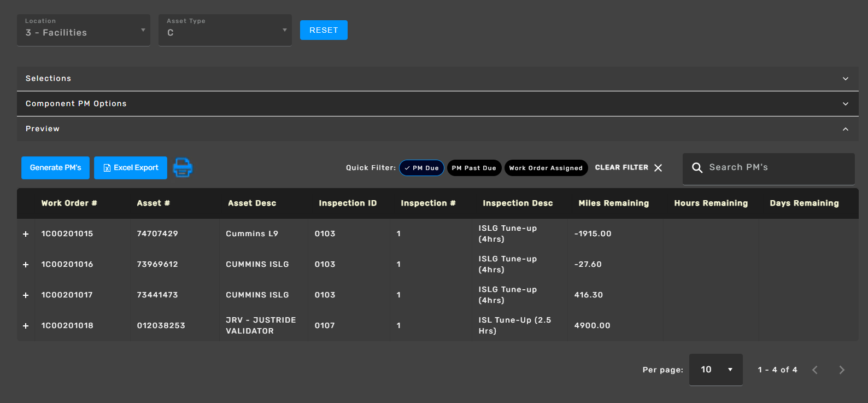Click the search magnifier icon
868x403 pixels.
(697, 168)
